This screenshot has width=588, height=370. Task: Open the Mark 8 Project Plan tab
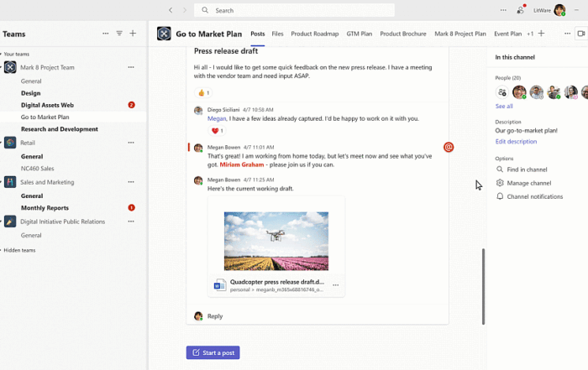click(460, 34)
